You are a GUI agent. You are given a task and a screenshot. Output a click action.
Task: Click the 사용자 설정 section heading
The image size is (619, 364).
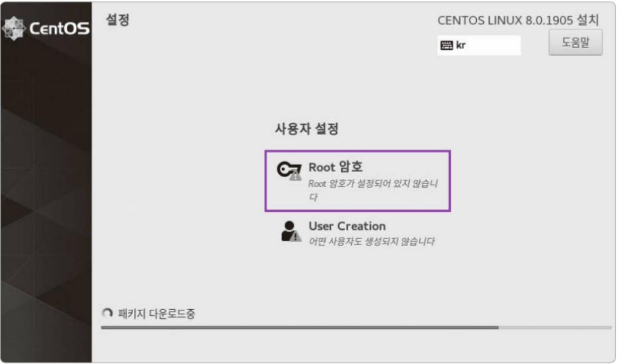pyautogui.click(x=307, y=129)
